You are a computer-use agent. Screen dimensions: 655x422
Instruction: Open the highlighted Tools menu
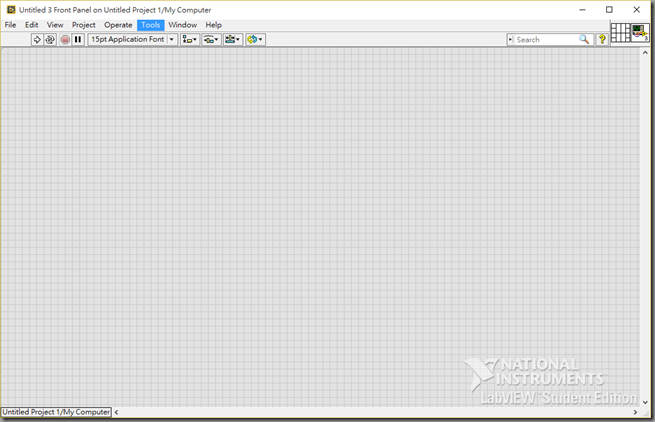tap(150, 25)
